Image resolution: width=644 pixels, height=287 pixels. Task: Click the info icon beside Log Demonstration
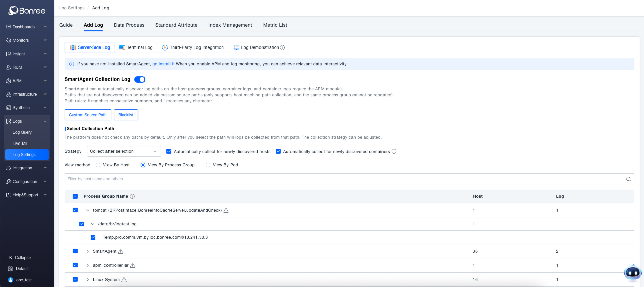tap(282, 47)
